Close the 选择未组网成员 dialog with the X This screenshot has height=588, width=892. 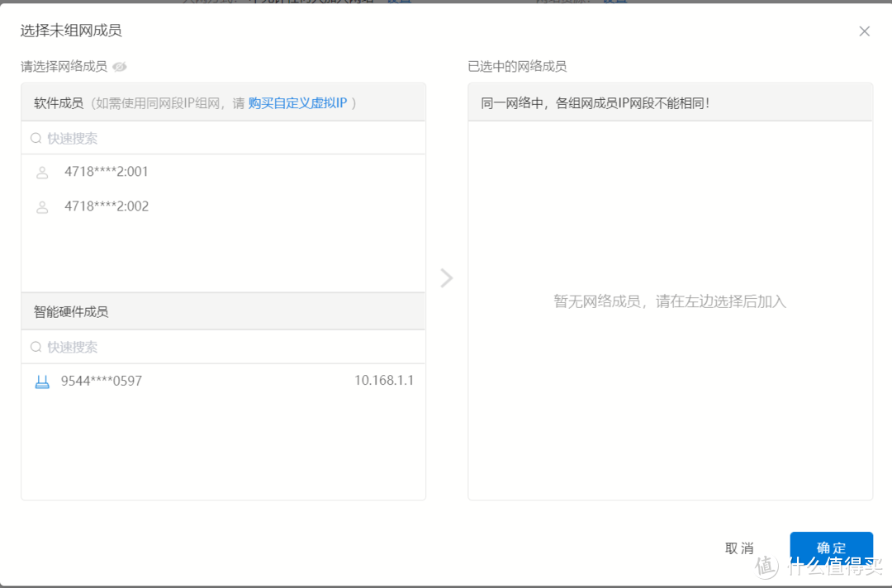point(864,31)
